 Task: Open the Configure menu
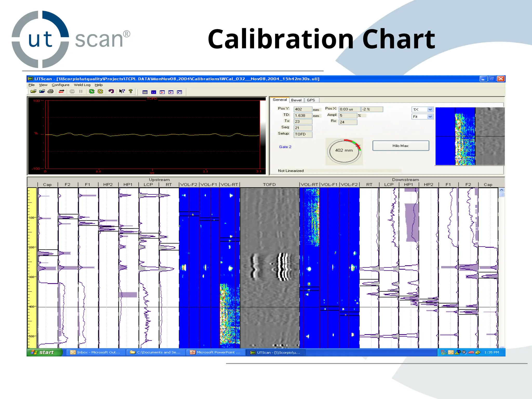pyautogui.click(x=61, y=85)
